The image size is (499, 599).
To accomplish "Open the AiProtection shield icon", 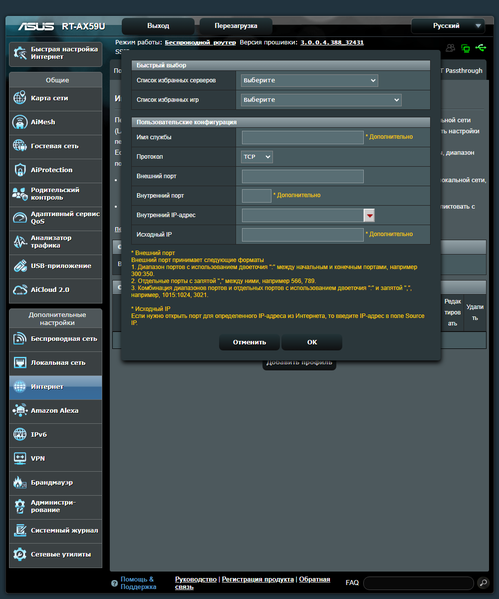I will pyautogui.click(x=19, y=170).
